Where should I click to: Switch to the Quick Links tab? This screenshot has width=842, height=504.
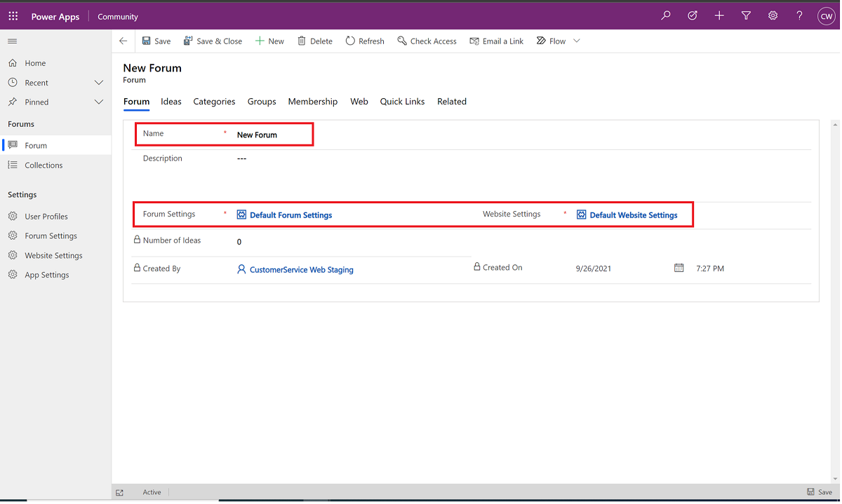coord(402,102)
